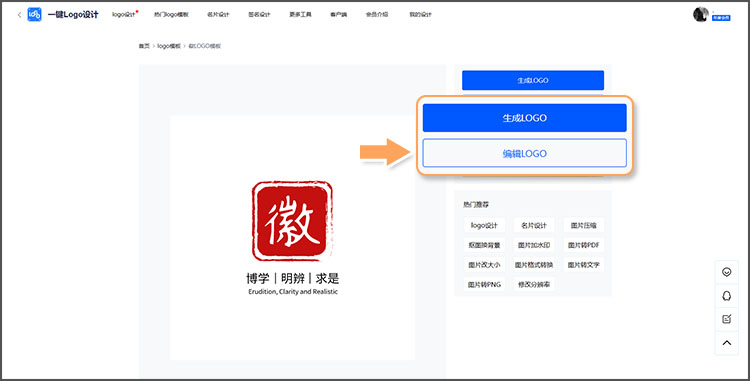Select logo设计 tag under 热门推荐
The image size is (750, 381).
484,225
